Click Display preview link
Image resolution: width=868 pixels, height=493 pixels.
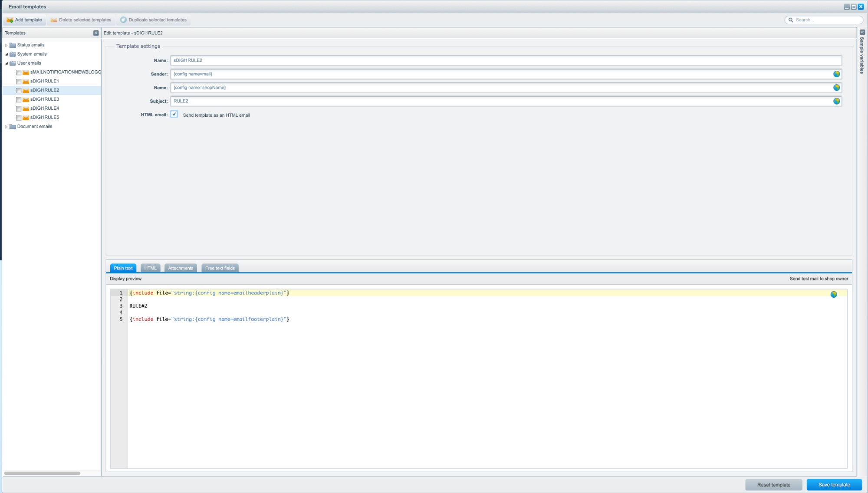[125, 279]
